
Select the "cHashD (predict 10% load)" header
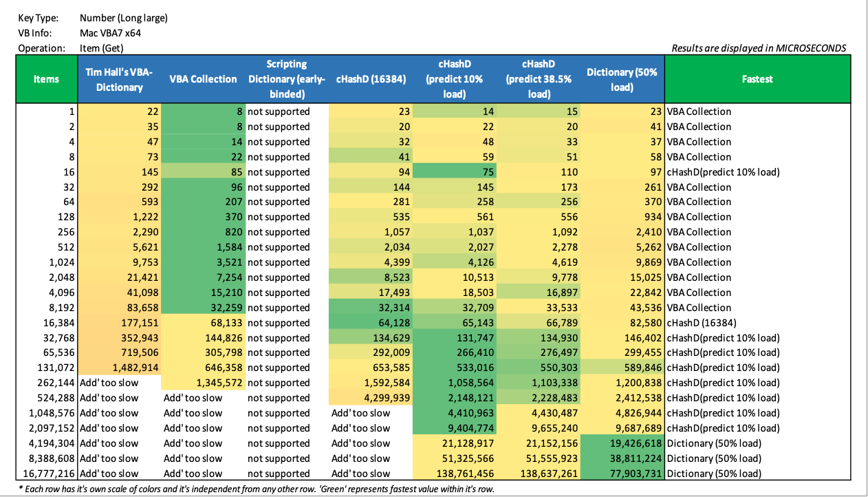pyautogui.click(x=455, y=79)
